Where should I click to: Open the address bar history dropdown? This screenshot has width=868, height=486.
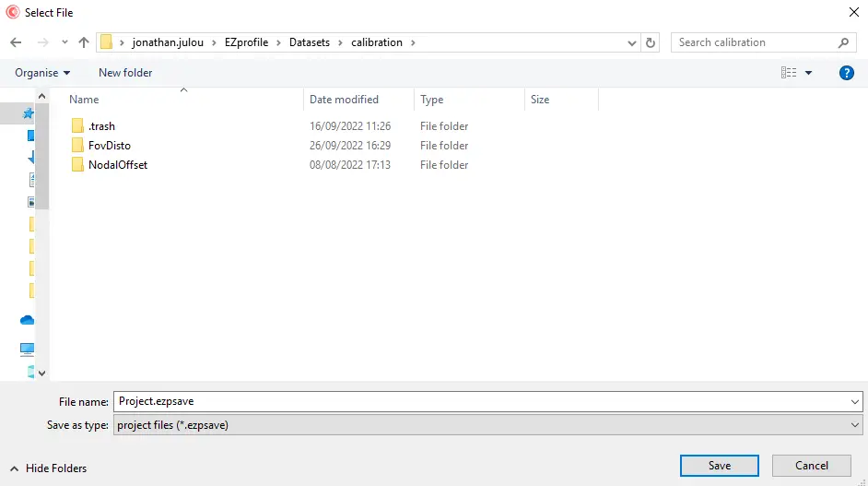pos(632,42)
